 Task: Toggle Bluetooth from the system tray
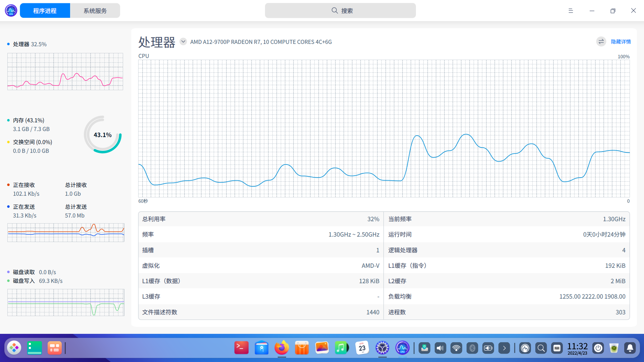[472, 348]
